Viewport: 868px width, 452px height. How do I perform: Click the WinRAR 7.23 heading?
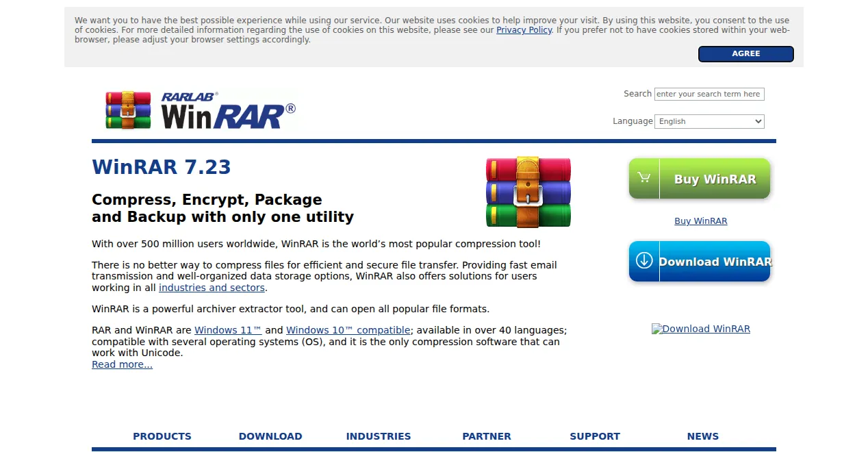(162, 166)
